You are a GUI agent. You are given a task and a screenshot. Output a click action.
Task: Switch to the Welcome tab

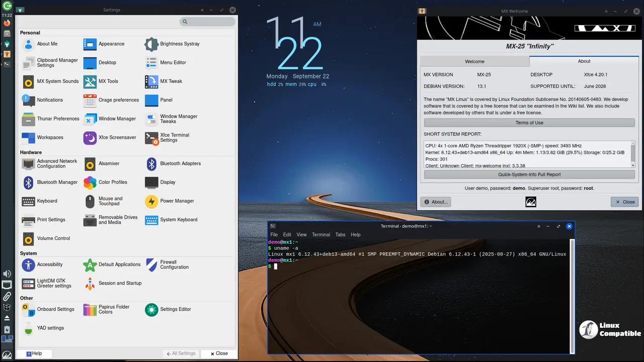coord(474,61)
